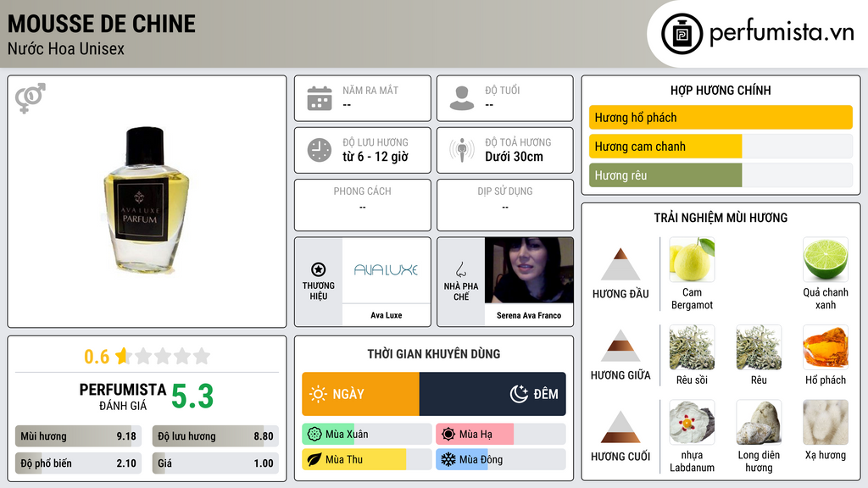Click the 'TRẢI NGHIỆM MÙI HƯƠNG' heading

[x=721, y=218]
